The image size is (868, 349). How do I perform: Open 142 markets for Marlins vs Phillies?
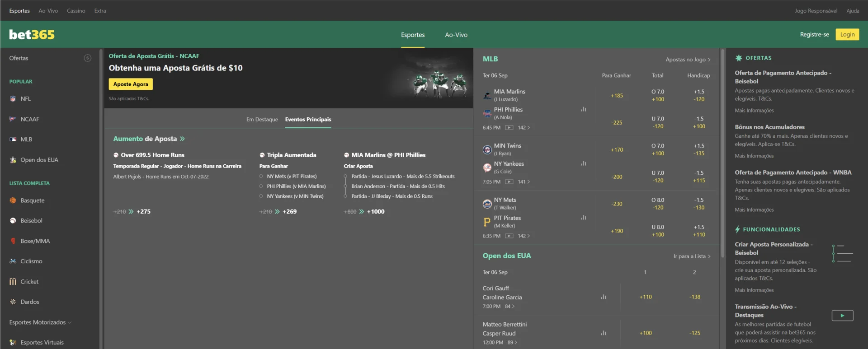pyautogui.click(x=524, y=128)
